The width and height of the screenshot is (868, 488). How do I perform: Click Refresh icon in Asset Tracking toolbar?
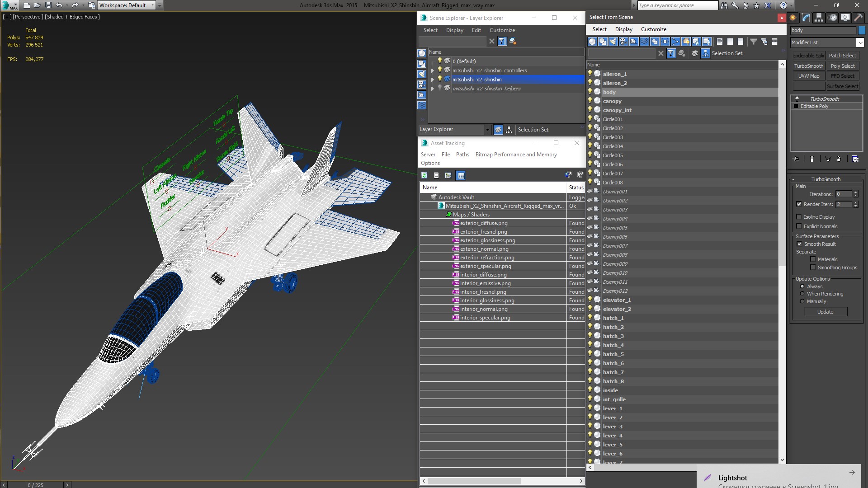tap(424, 175)
